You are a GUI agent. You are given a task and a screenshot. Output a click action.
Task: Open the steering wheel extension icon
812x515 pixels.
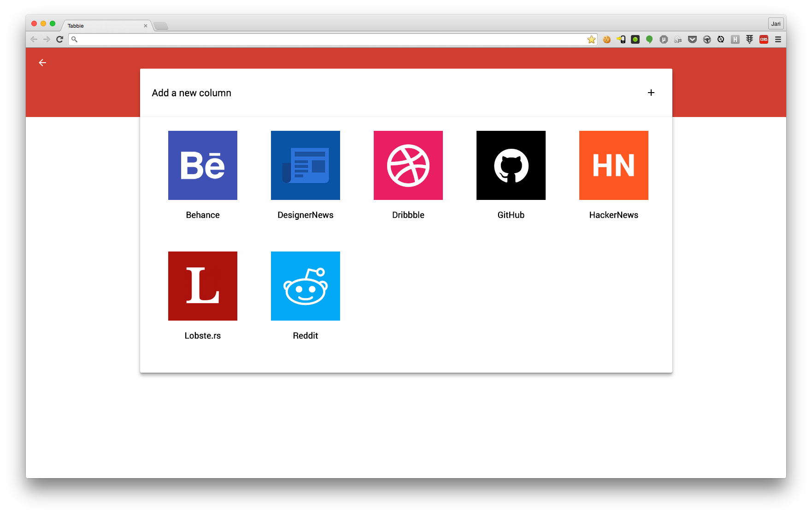point(707,40)
